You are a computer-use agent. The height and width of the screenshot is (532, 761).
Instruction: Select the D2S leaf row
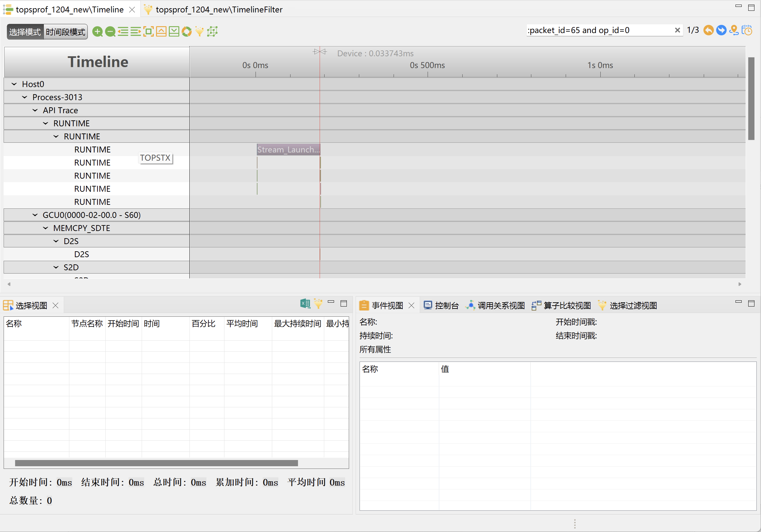[96, 254]
